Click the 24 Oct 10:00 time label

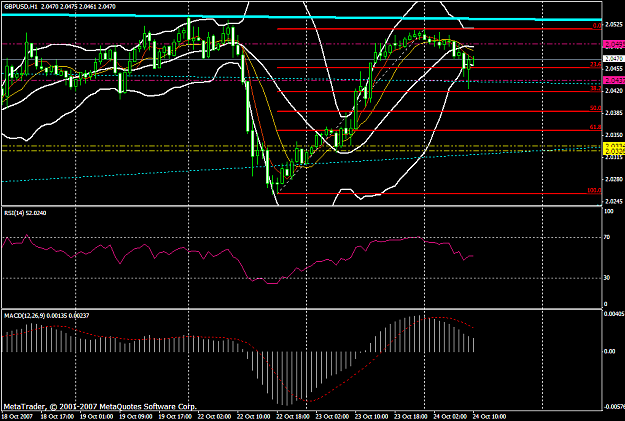click(490, 417)
